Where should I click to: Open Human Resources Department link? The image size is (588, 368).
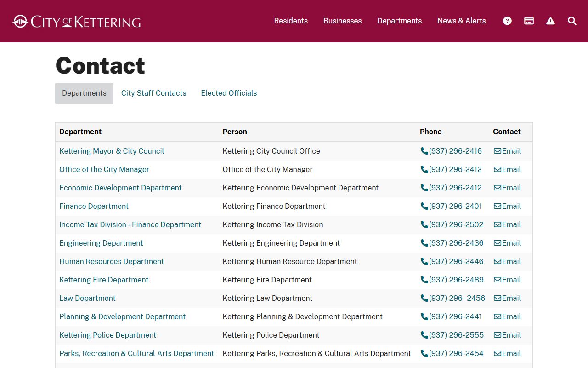coord(112,261)
